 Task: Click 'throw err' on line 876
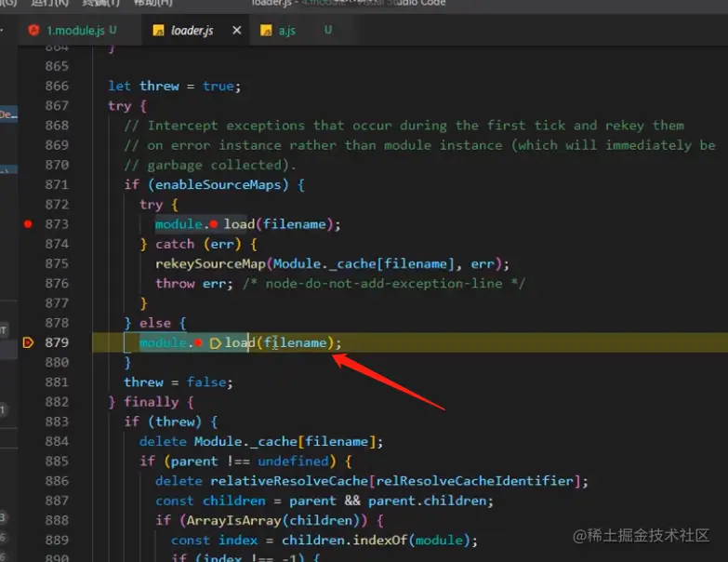(191, 283)
